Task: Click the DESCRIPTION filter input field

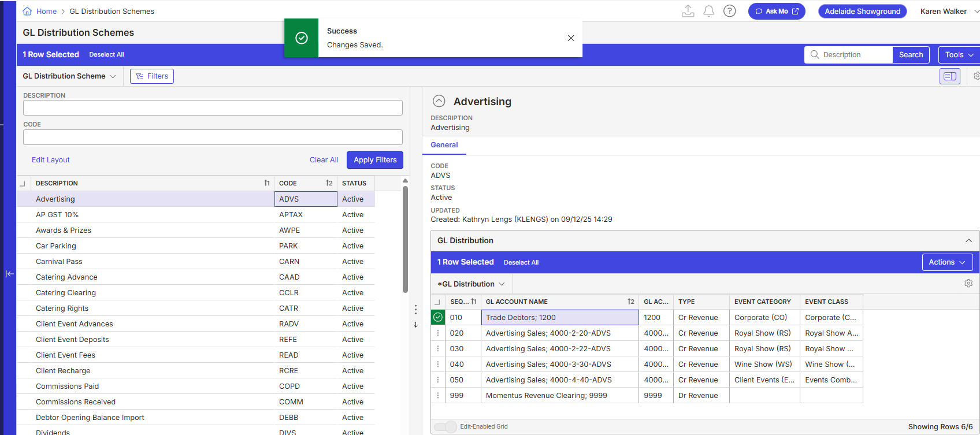Action: click(213, 108)
